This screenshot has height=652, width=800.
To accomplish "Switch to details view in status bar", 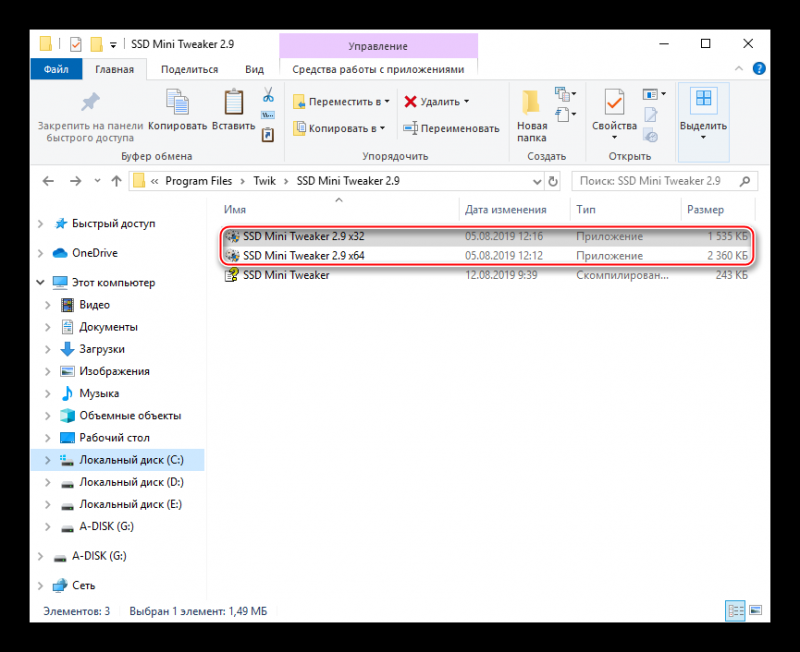I will click(x=736, y=611).
